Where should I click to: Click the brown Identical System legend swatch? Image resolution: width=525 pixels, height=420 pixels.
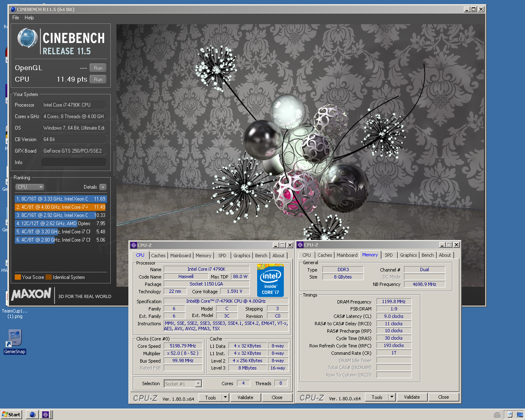pos(48,277)
